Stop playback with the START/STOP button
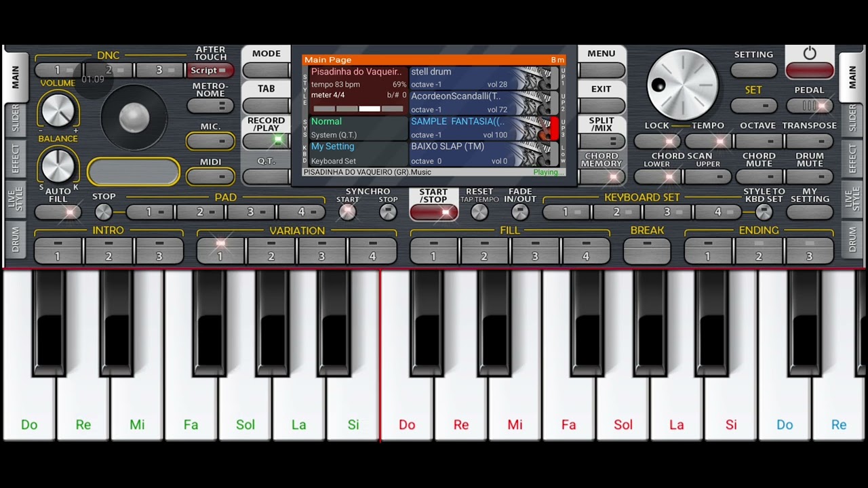The height and width of the screenshot is (488, 868). [x=433, y=212]
